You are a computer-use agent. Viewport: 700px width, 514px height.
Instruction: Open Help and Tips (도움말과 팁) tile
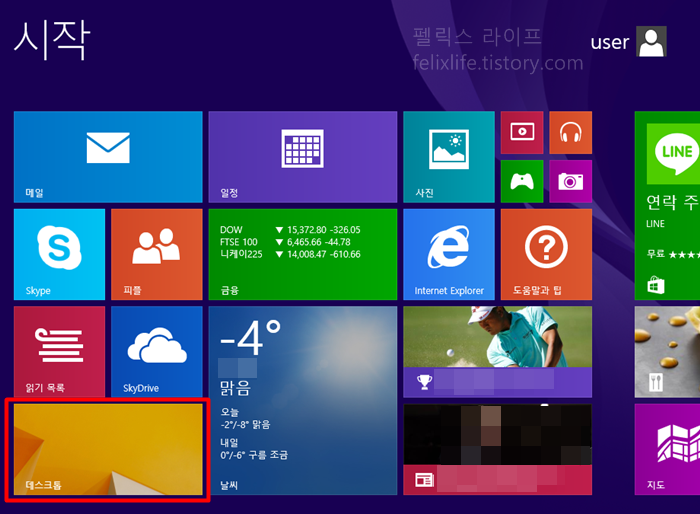coord(546,254)
